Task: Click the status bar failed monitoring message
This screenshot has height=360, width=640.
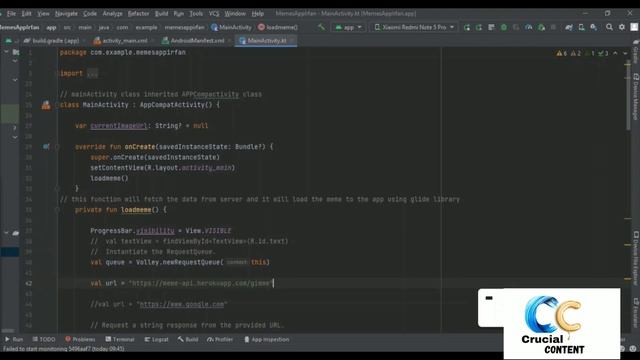Action: coord(64,349)
